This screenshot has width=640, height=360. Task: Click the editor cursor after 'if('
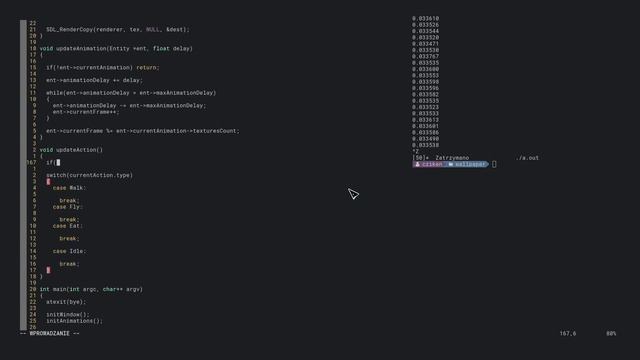58,162
